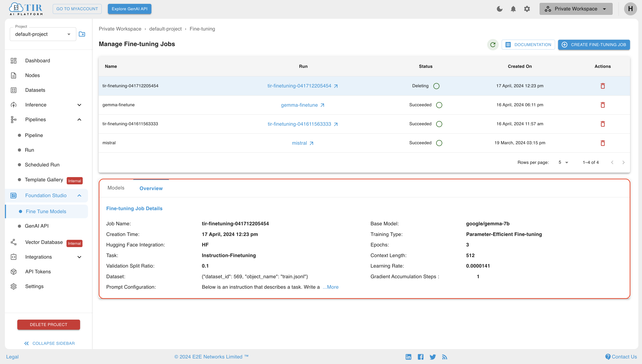
Task: Open LinkedIn icon in footer
Action: click(x=408, y=357)
